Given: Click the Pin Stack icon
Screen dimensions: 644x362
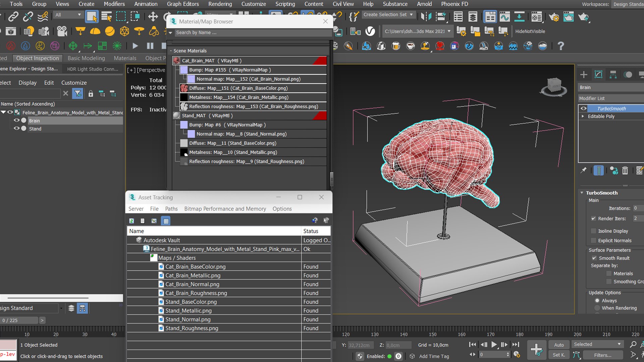Looking at the screenshot, I should click(x=584, y=170).
